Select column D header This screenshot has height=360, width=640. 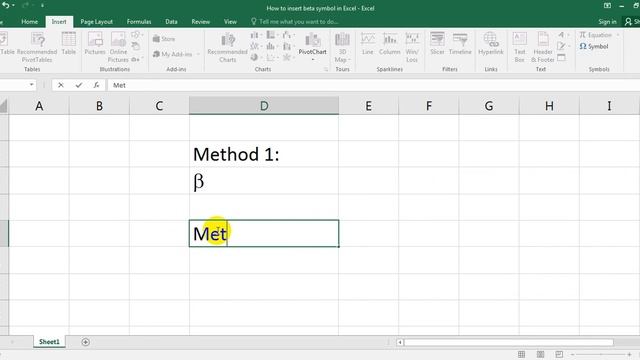[264, 106]
